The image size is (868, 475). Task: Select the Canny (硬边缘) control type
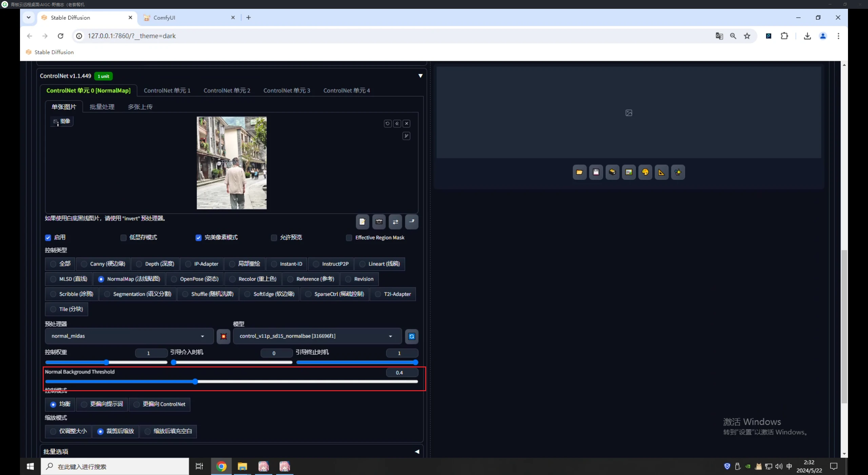tap(103, 264)
